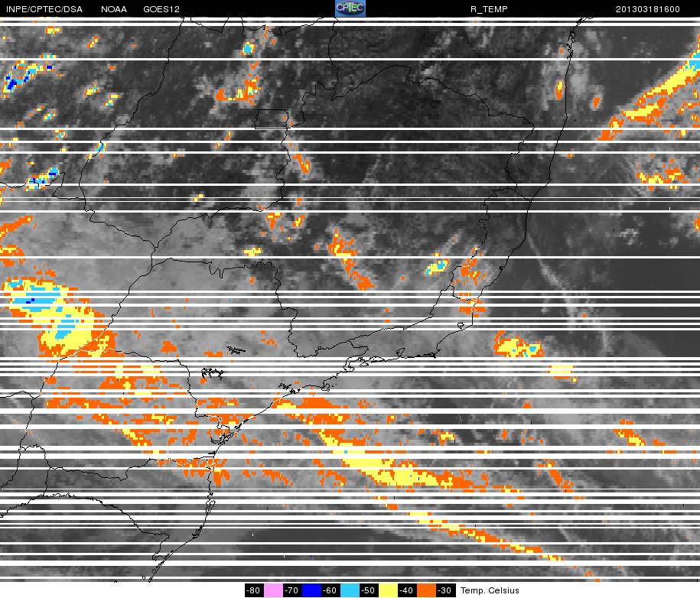Click the 201303181600 timestamp
Screen dimensions: 700x598
648,9
